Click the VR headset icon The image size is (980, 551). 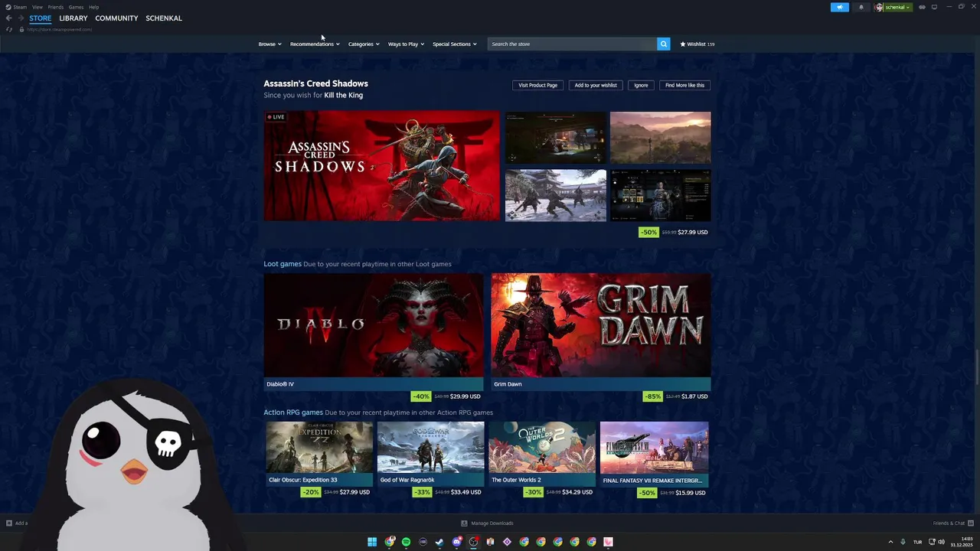[922, 7]
